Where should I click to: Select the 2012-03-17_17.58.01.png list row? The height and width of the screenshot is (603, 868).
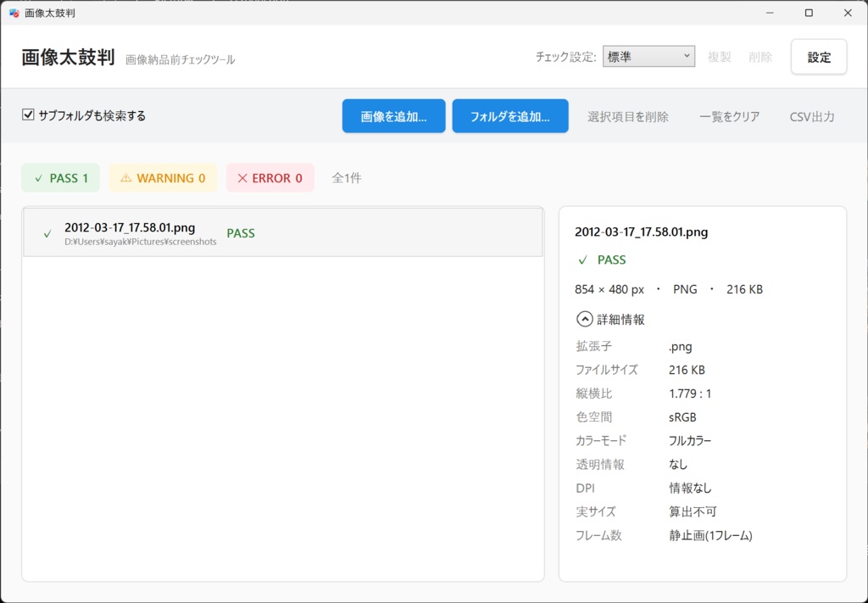[283, 232]
